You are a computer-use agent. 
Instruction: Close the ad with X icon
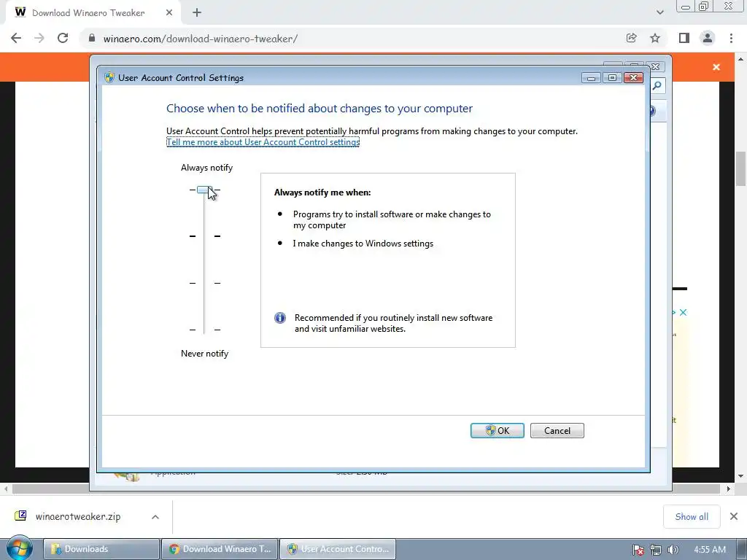pos(683,312)
